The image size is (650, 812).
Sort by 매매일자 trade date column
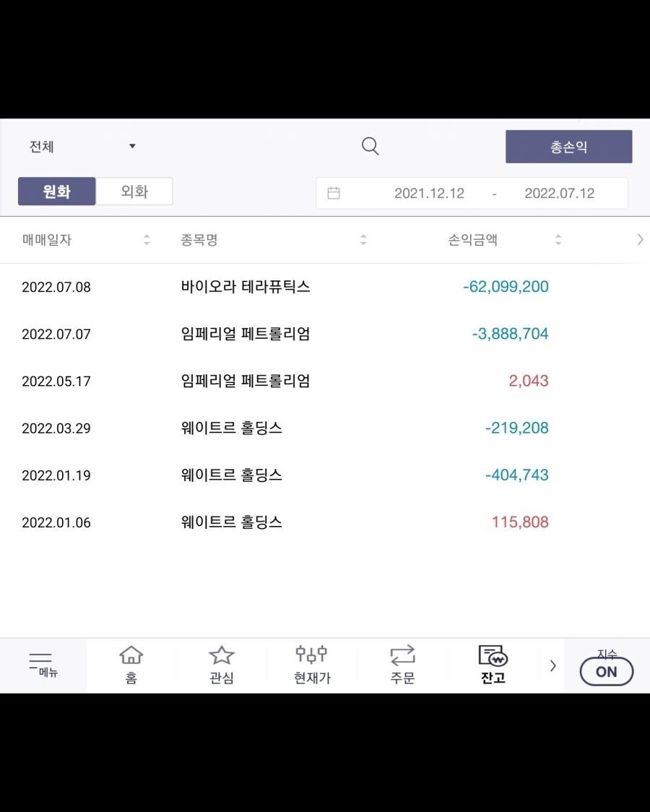147,239
